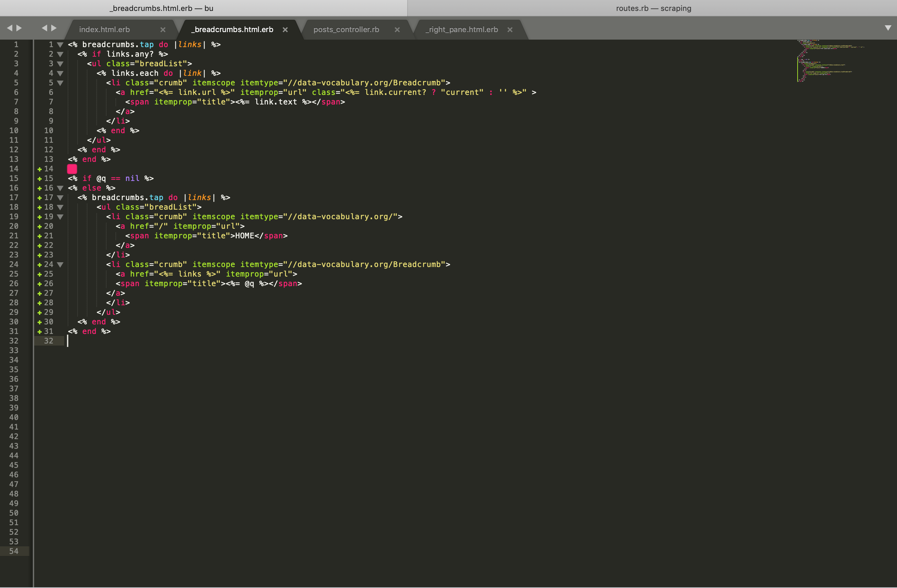Close the posts_controller.rb tab
Image resolution: width=897 pixels, height=588 pixels.
tap(397, 30)
